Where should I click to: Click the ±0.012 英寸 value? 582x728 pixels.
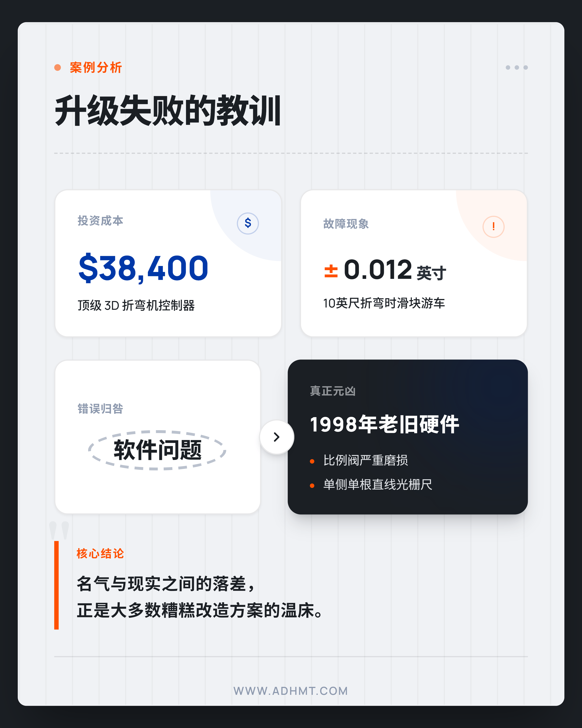click(x=385, y=270)
